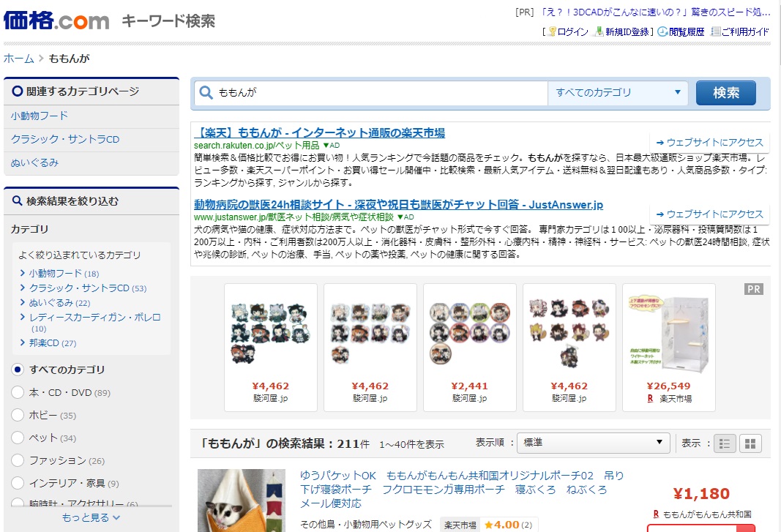Viewport: 781px width, 532px height.
Task: Click the ¥1,180 price
Action: point(701,494)
